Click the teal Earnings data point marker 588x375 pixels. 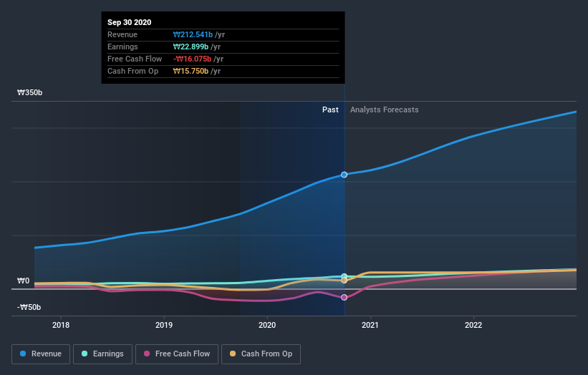coord(344,276)
